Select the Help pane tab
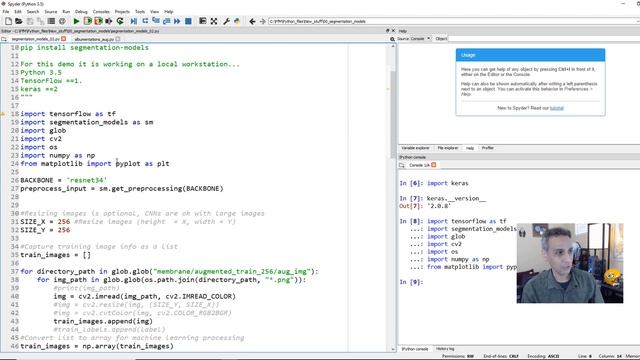 point(470,148)
